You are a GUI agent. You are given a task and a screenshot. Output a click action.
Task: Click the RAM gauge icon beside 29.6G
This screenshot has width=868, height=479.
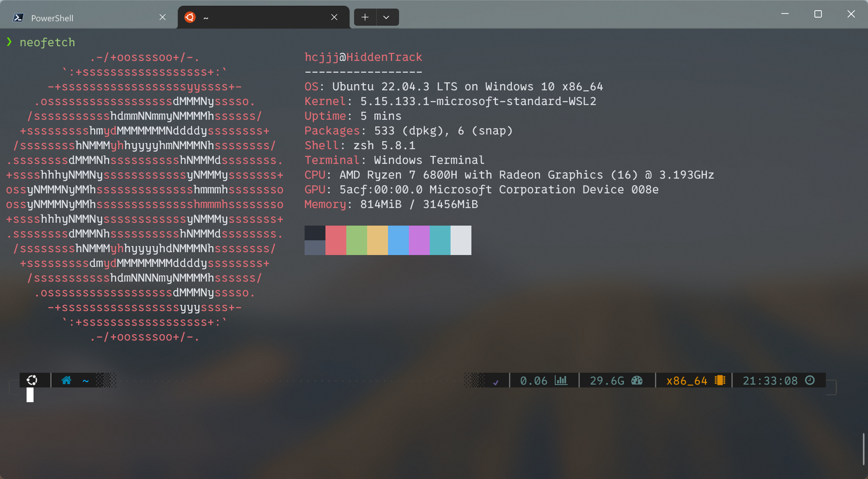[637, 381]
